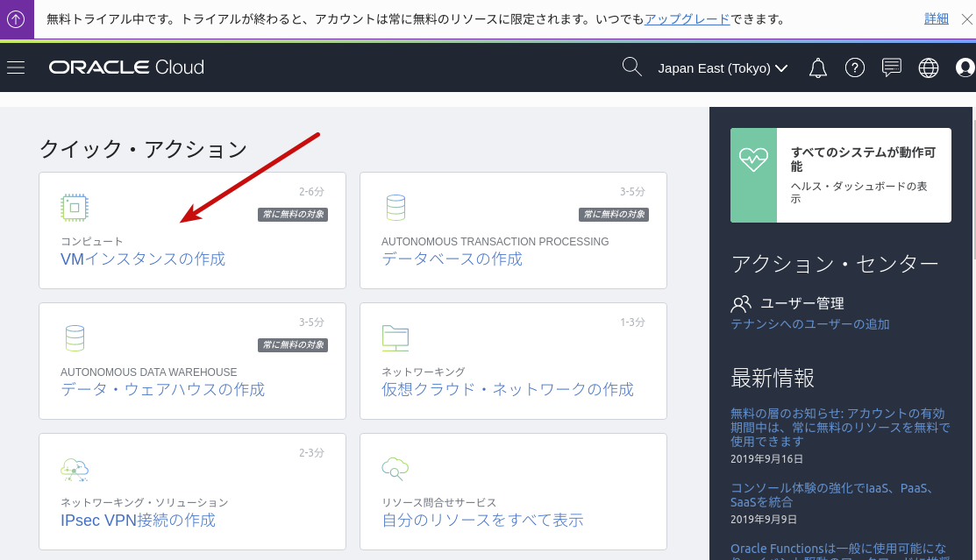
Task: Click VMインスタンスの作成 link
Action: click(143, 259)
